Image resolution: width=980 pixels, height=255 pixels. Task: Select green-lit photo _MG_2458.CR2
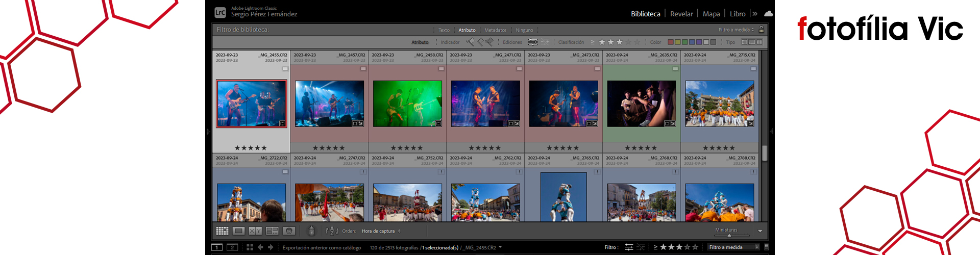coord(407,104)
